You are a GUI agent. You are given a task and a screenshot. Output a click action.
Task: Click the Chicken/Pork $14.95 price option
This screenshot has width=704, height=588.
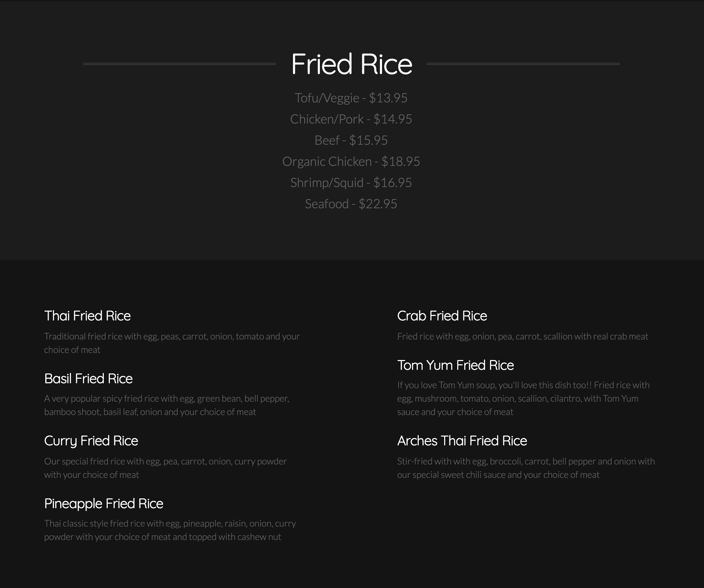click(x=351, y=119)
